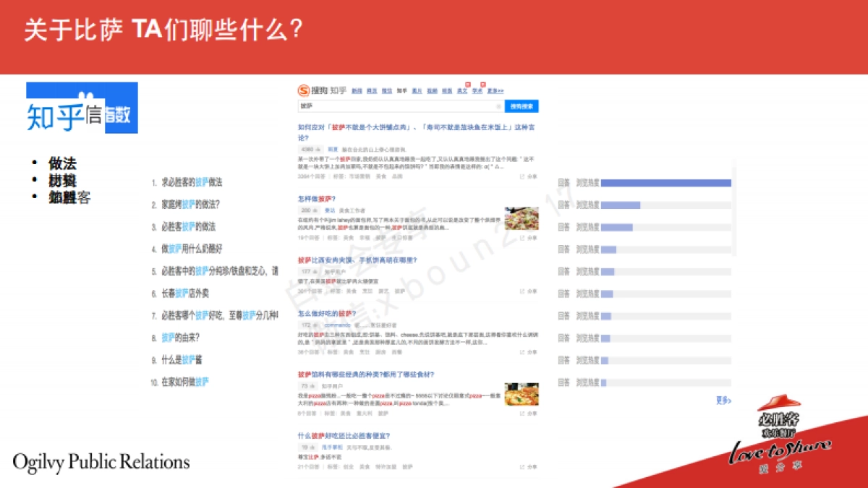Clear the search box with the × icon
The width and height of the screenshot is (868, 488).
(499, 106)
